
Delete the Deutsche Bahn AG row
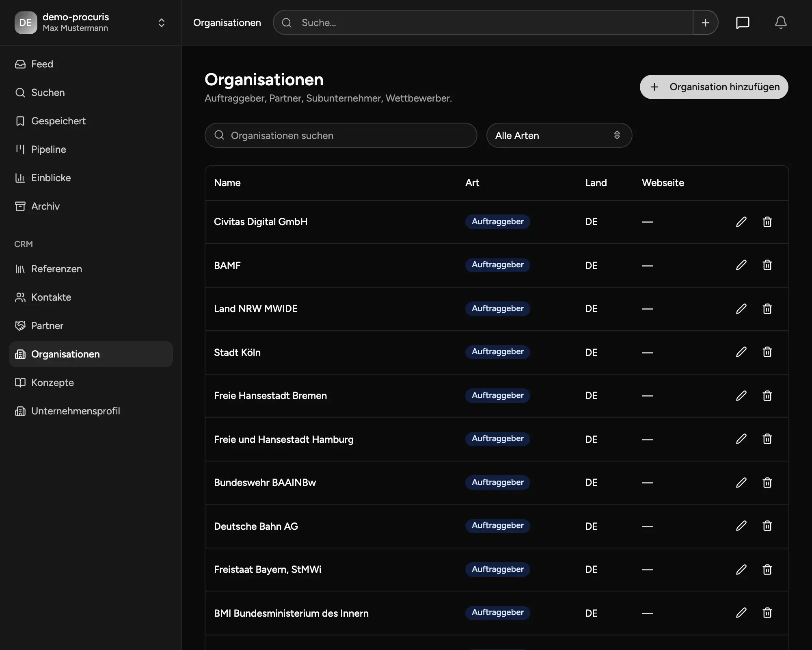click(767, 526)
